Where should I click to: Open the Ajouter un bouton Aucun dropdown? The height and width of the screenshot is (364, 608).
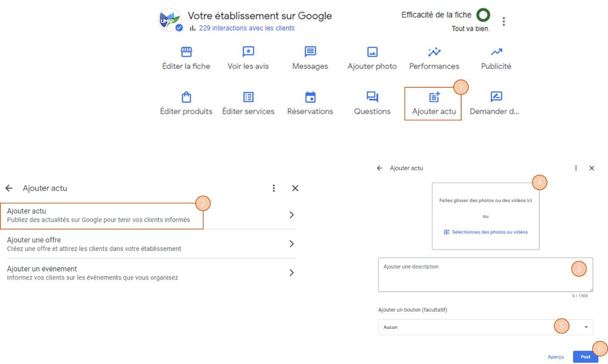pyautogui.click(x=485, y=327)
